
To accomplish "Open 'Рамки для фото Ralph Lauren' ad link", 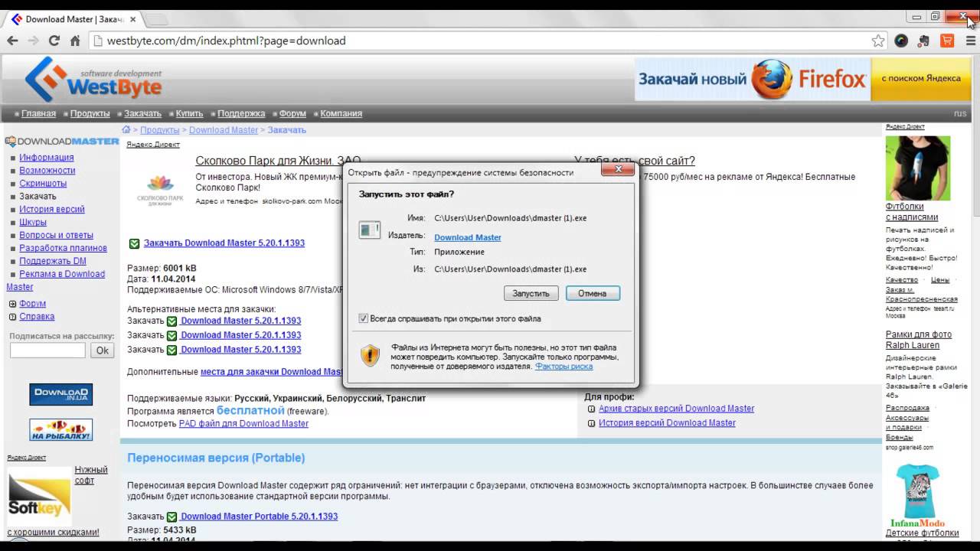I will pos(919,340).
